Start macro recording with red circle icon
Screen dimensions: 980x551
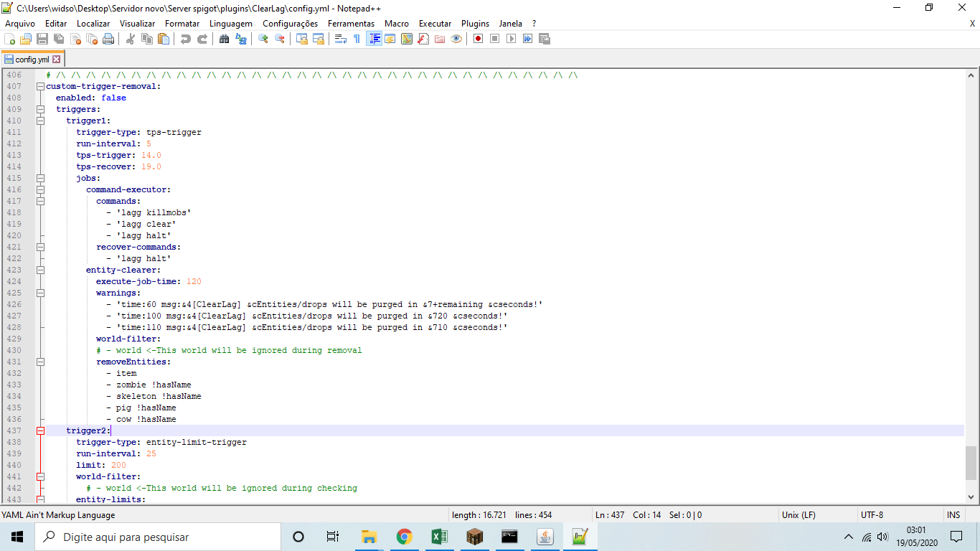point(478,39)
